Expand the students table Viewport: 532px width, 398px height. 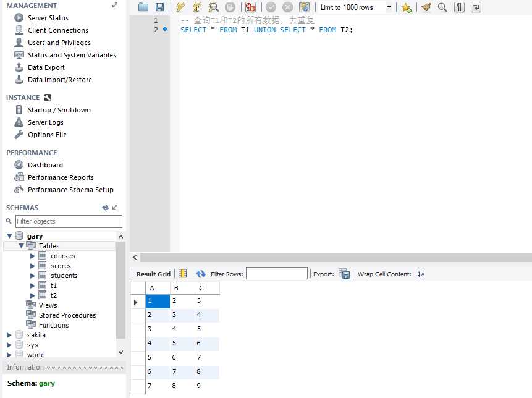click(33, 276)
